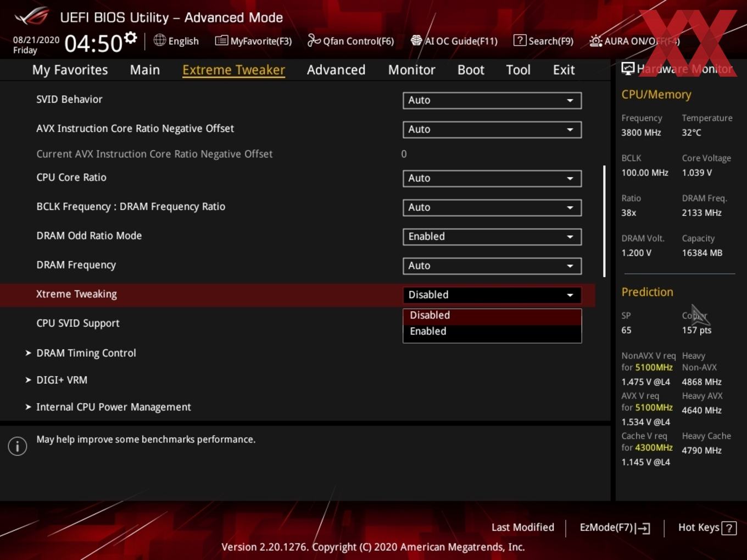Click the Search question-mark icon
747x560 pixels.
pyautogui.click(x=520, y=40)
